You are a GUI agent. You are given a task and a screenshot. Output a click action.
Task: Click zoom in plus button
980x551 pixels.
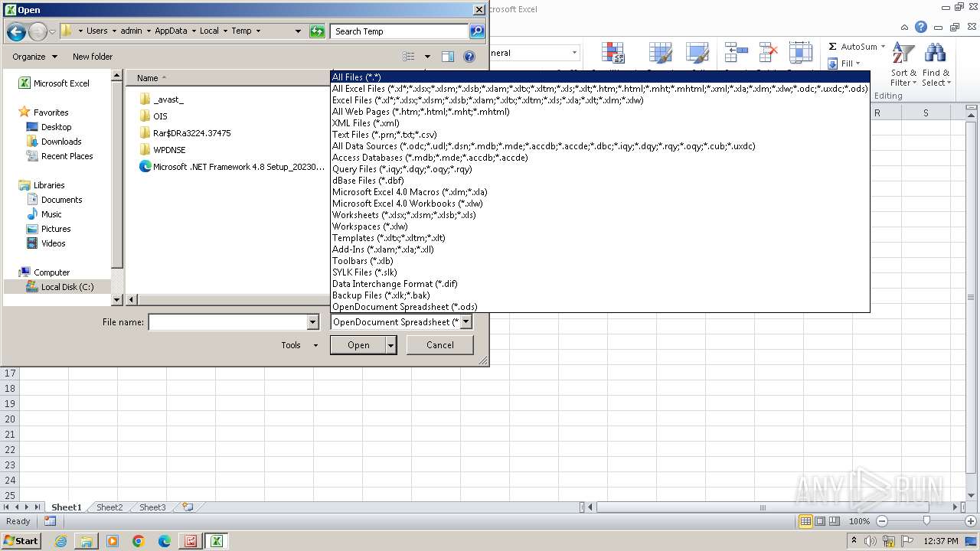[x=970, y=521]
